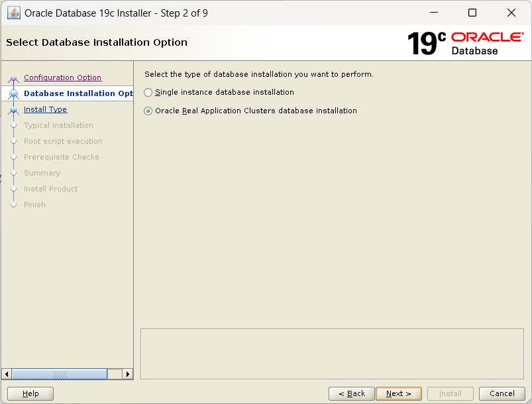Viewport: 532px width, 404px height.
Task: Click the empty message box at bottom
Action: click(332, 354)
